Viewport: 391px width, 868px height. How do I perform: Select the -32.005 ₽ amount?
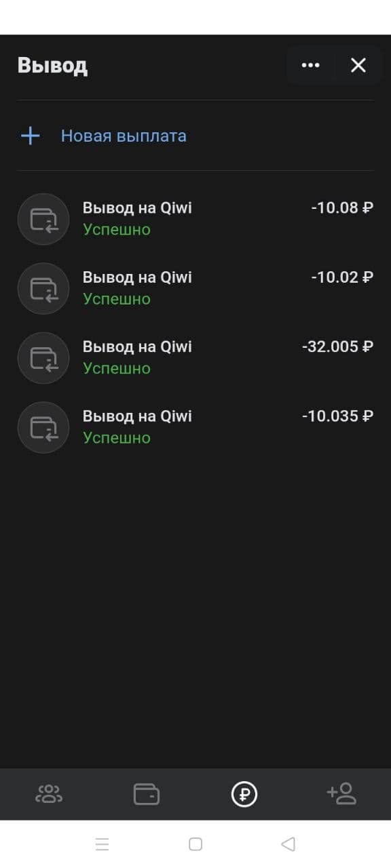pyautogui.click(x=337, y=347)
